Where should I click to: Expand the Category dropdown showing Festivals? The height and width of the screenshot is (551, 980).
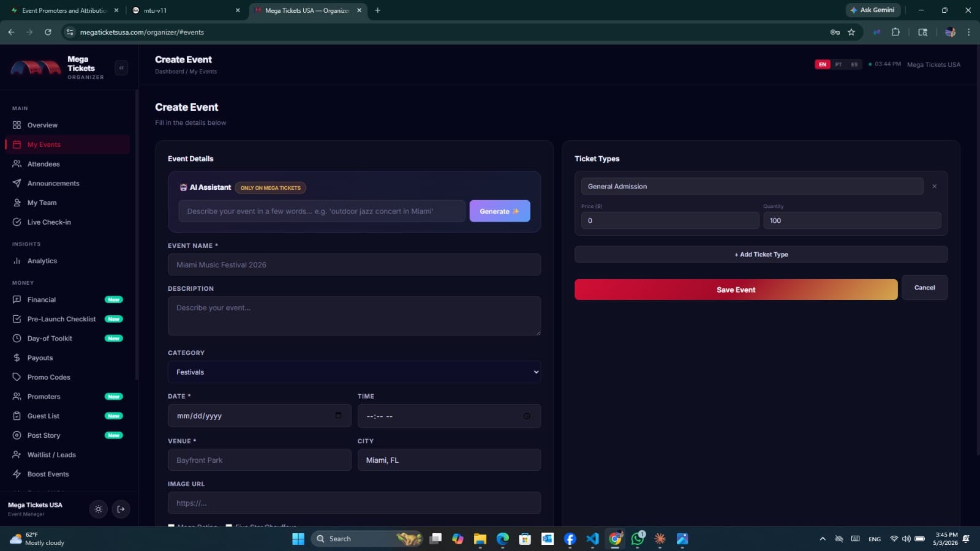pos(354,372)
